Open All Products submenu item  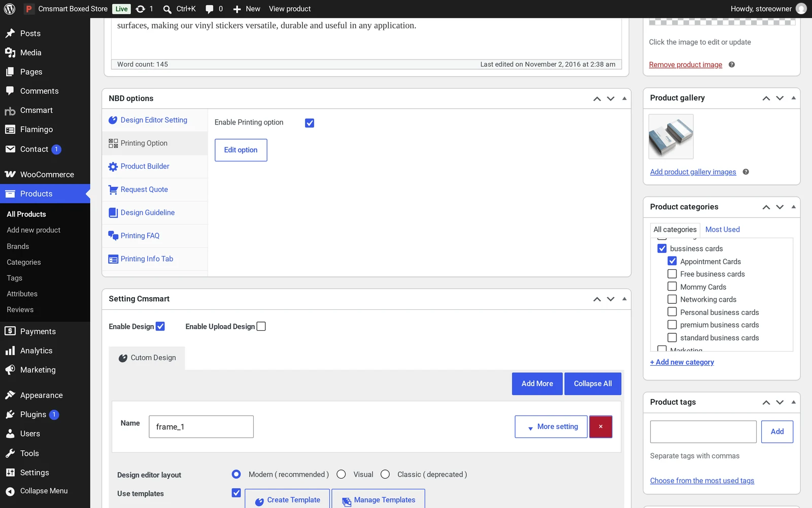[26, 214]
